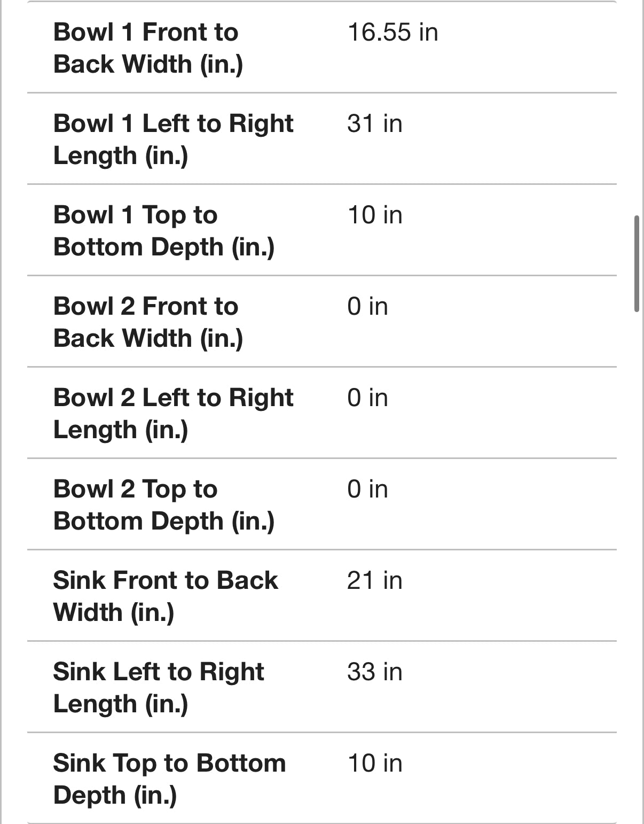The width and height of the screenshot is (644, 824).
Task: Select Bowl 2 Left to Right value 0 in
Action: click(x=367, y=398)
